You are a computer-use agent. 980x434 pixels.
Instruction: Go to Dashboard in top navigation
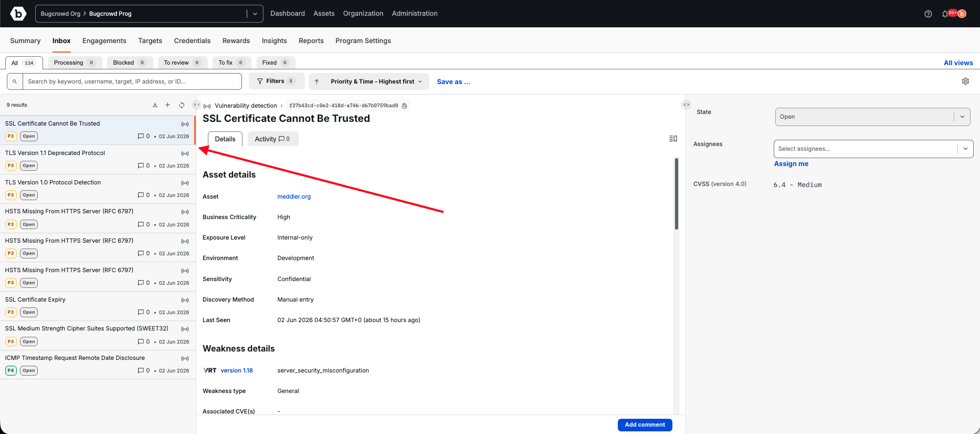288,14
